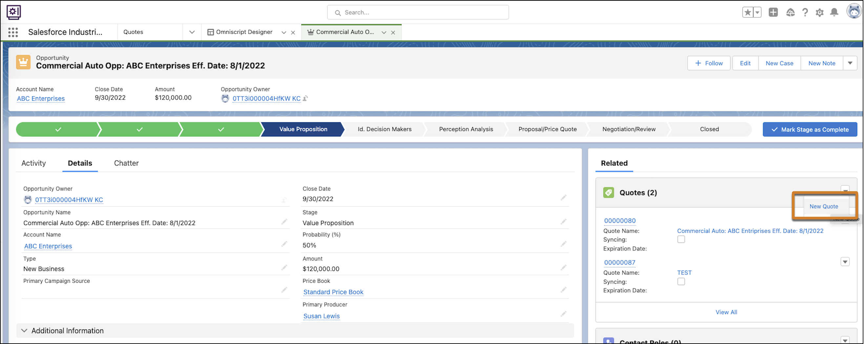868x344 pixels.
Task: Click the change owner icon in the header
Action: [x=305, y=99]
